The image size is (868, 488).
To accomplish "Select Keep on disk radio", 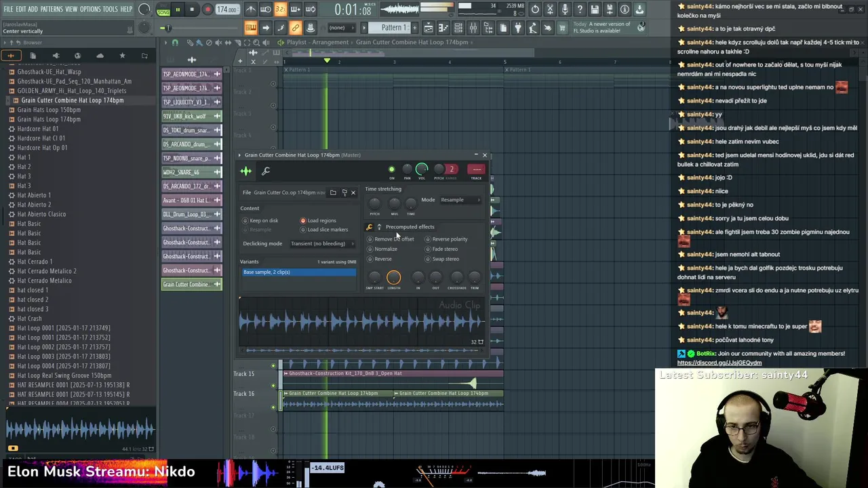I will [x=260, y=220].
